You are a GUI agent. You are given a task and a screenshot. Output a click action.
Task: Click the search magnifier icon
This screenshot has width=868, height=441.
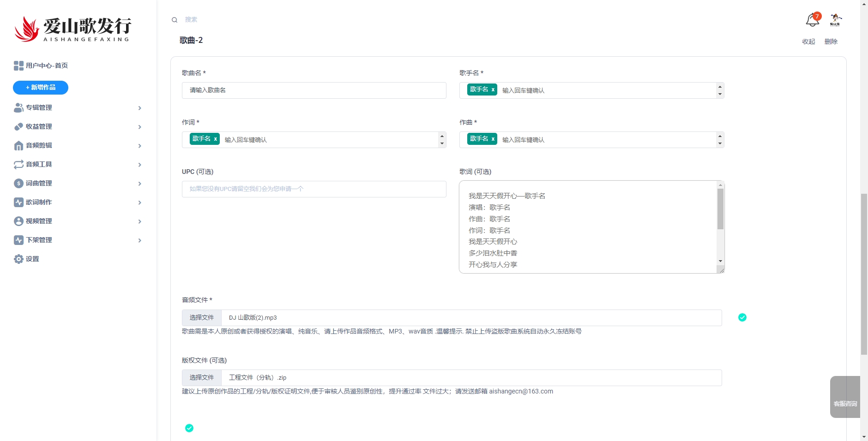pyautogui.click(x=175, y=20)
